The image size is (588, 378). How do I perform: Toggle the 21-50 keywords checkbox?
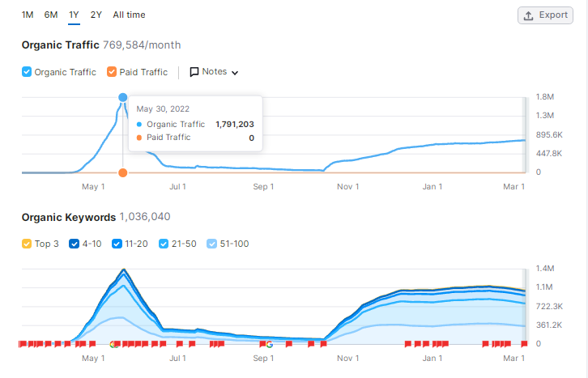click(164, 244)
